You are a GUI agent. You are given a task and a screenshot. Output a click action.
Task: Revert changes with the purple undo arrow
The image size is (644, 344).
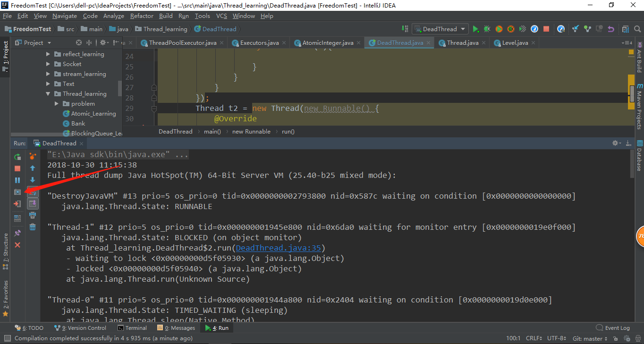pos(611,29)
